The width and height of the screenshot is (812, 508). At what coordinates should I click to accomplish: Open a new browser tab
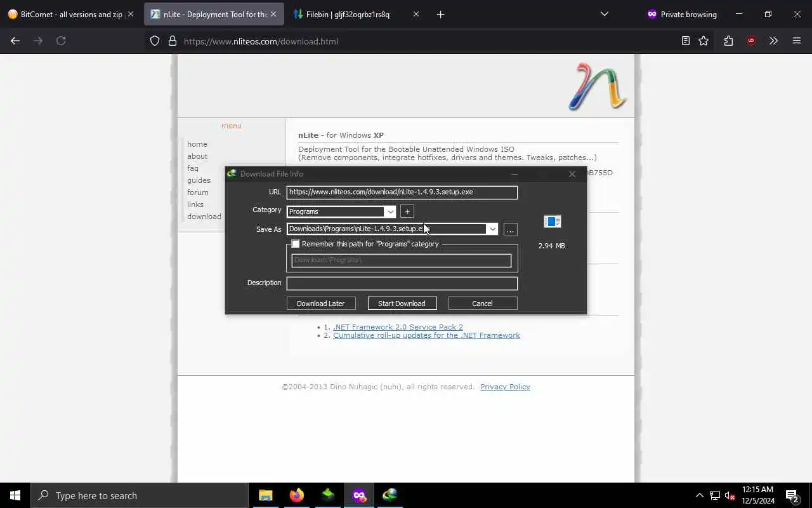(441, 14)
